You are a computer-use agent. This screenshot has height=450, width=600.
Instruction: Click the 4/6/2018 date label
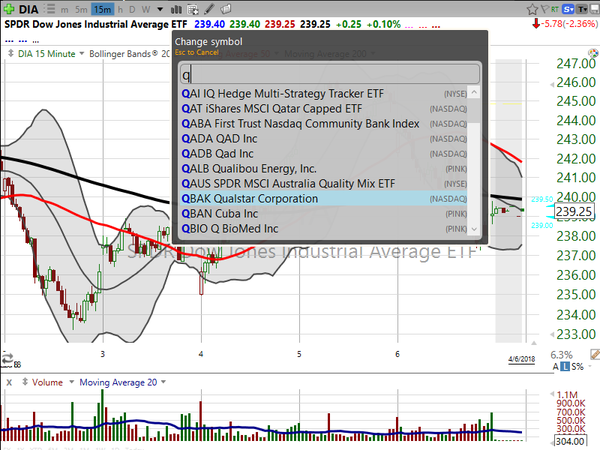(x=522, y=359)
